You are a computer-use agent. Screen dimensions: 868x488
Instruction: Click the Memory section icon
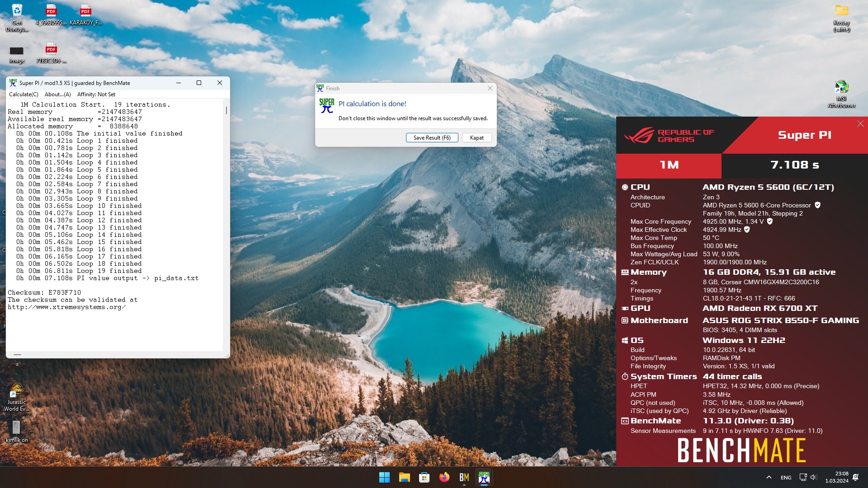click(625, 272)
